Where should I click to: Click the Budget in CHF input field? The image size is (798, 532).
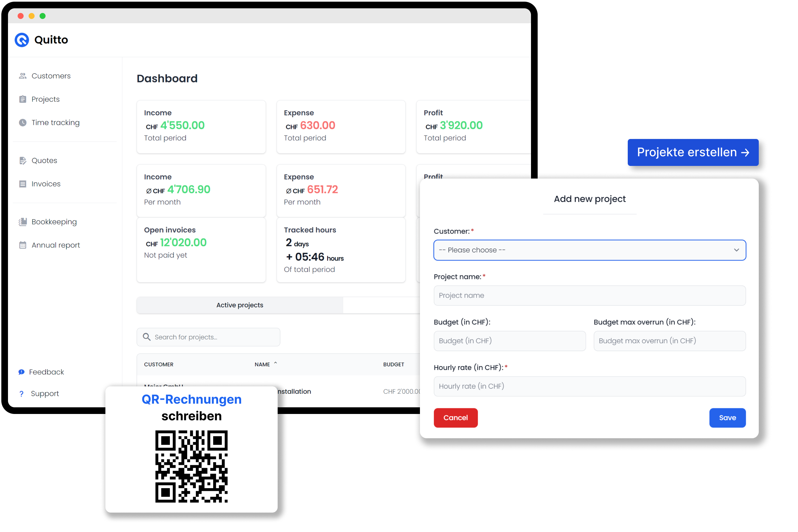tap(509, 340)
